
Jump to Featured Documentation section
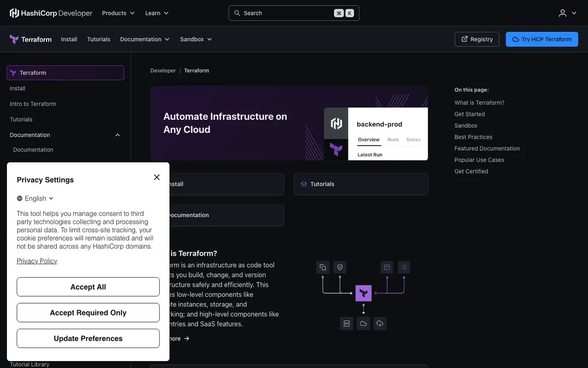tap(487, 148)
